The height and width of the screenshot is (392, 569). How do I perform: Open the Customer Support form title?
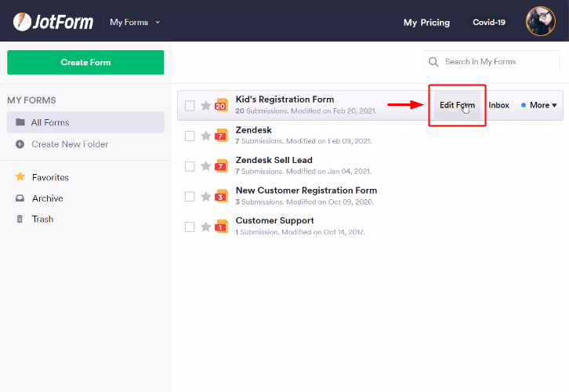click(274, 220)
